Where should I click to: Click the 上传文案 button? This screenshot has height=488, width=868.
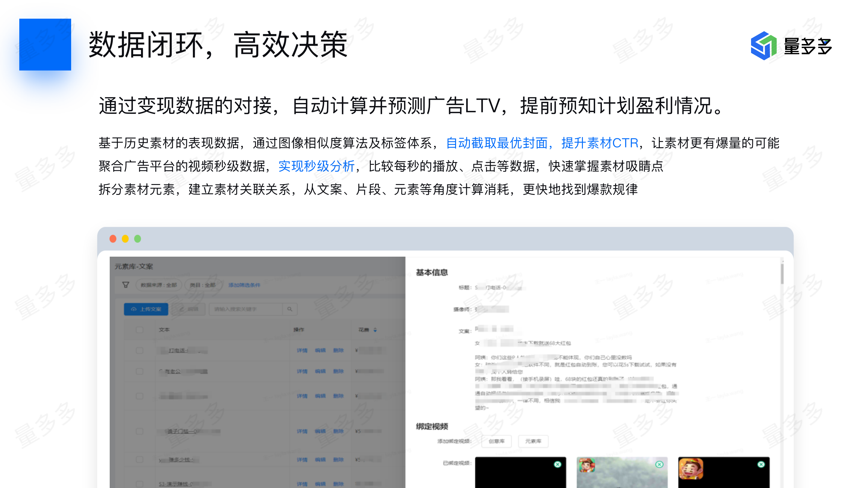pyautogui.click(x=146, y=309)
